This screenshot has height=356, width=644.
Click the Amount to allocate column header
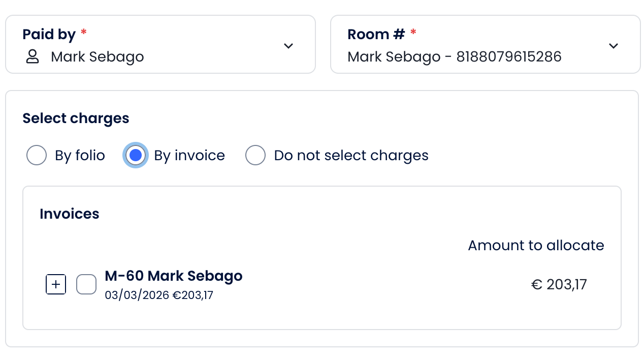536,245
